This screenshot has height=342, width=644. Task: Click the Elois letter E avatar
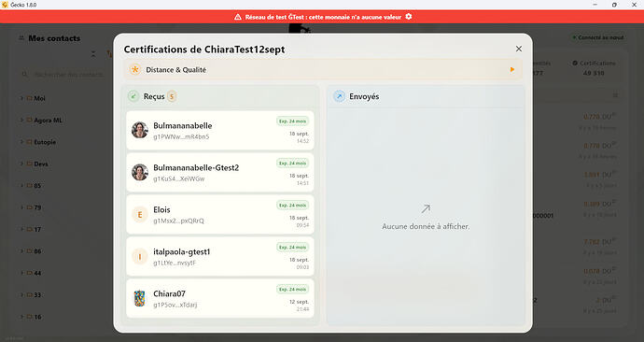click(x=140, y=215)
